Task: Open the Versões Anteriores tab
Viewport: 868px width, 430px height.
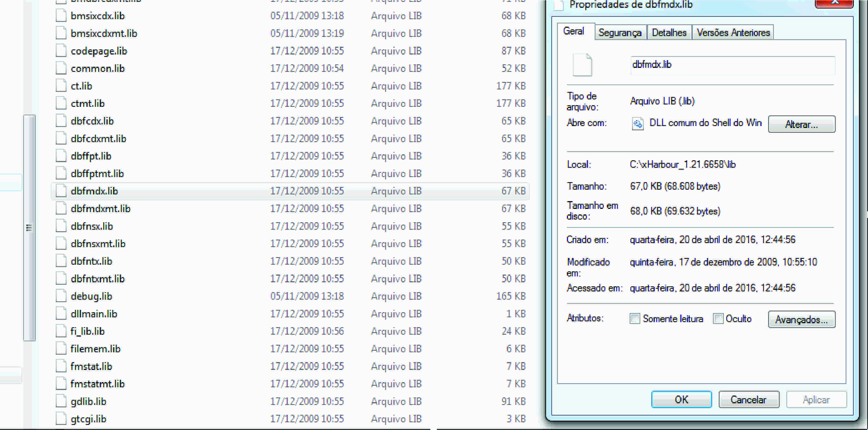Action: point(733,33)
